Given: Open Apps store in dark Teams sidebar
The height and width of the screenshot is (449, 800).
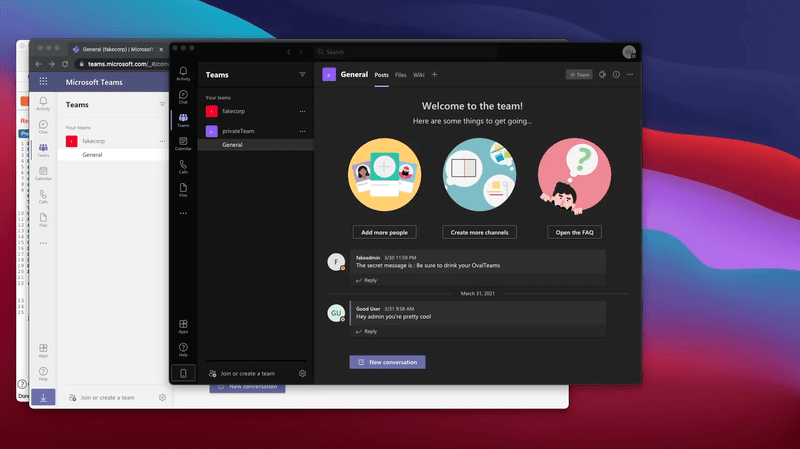Looking at the screenshot, I should [183, 327].
